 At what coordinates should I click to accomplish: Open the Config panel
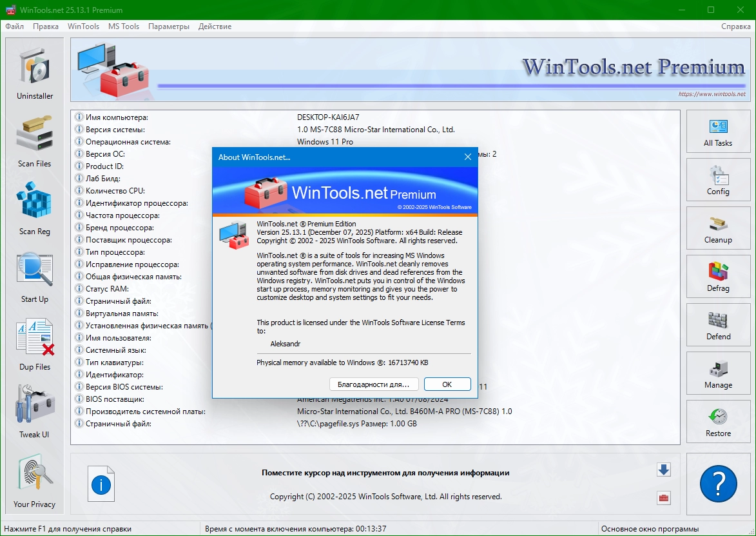718,179
